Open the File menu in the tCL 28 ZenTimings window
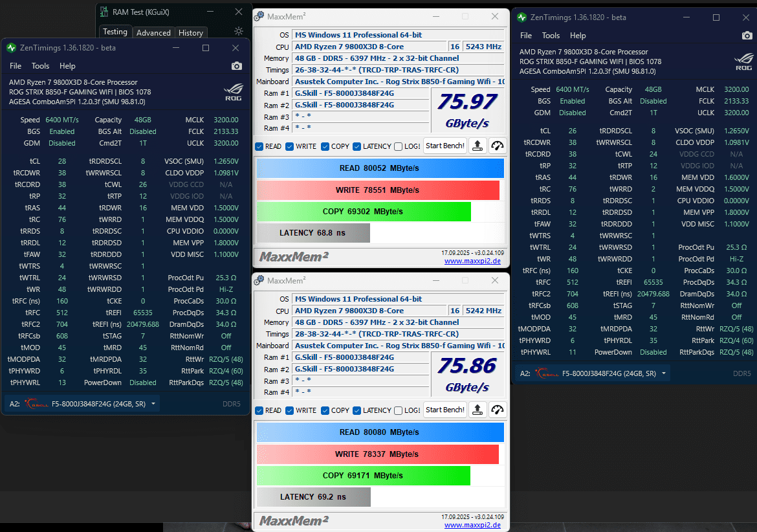 (x=16, y=66)
